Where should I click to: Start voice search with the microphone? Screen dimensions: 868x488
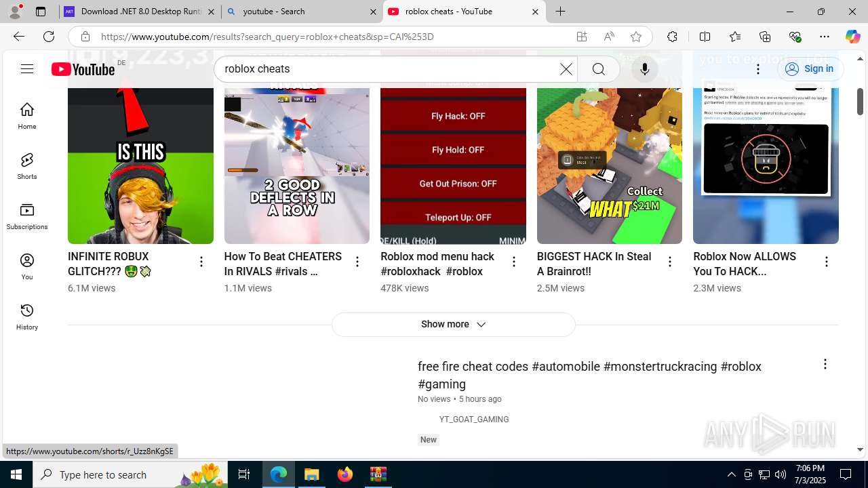coord(644,69)
